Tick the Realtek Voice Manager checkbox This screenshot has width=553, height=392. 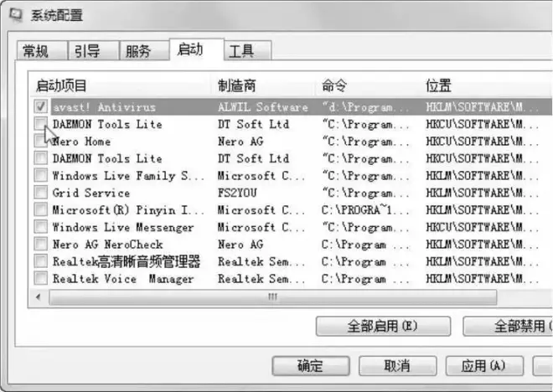click(40, 278)
